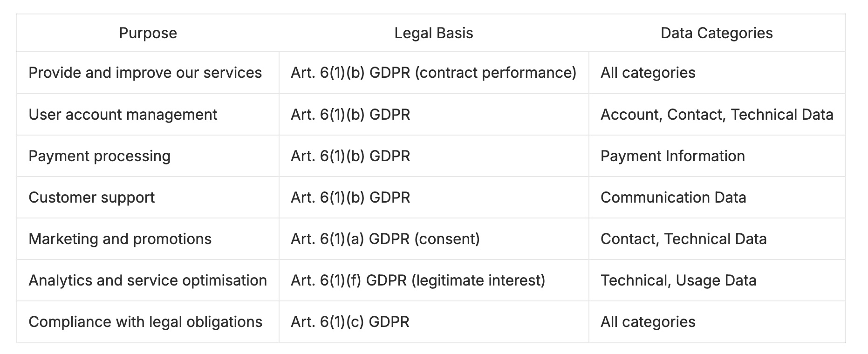Select 'All categories' in the services row
Screen dimensions: 868x354
coord(648,73)
